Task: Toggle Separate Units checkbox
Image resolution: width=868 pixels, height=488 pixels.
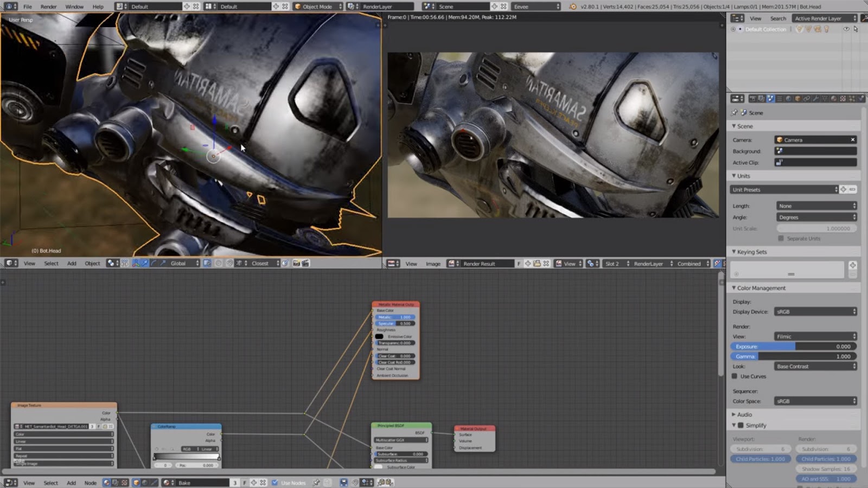Action: (781, 239)
